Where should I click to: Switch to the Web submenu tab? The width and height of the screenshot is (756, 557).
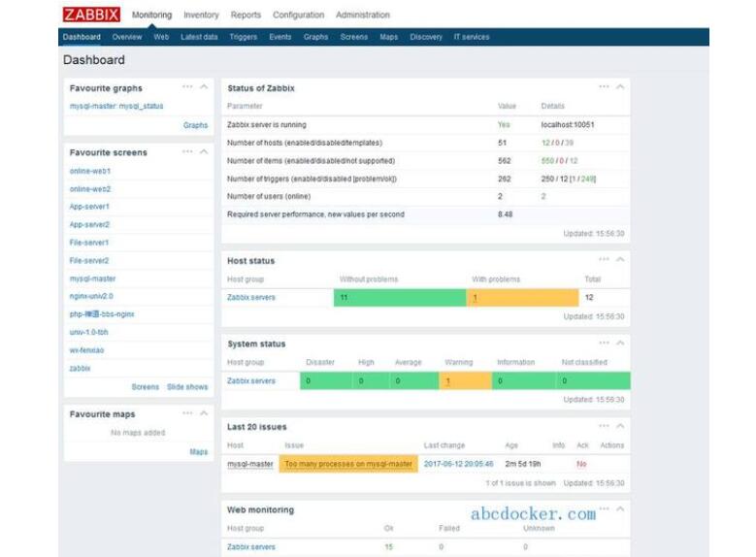tap(161, 37)
